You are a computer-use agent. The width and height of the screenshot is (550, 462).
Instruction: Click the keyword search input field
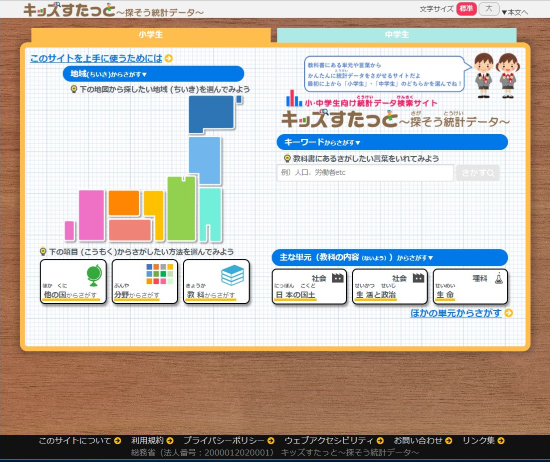[x=365, y=173]
